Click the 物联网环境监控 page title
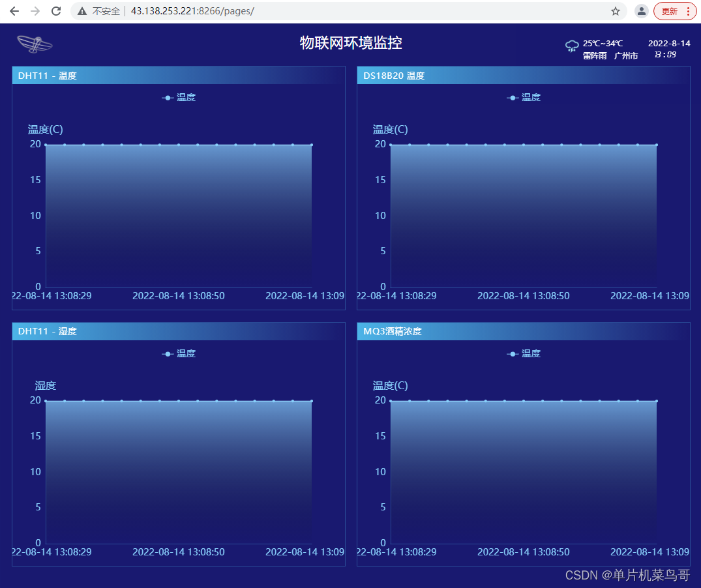This screenshot has height=588, width=701. tap(351, 43)
